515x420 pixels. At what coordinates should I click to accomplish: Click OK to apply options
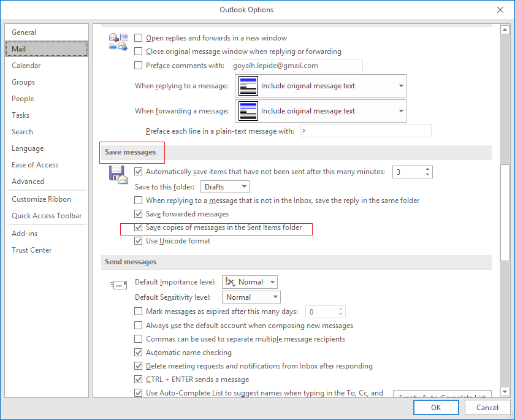click(436, 408)
